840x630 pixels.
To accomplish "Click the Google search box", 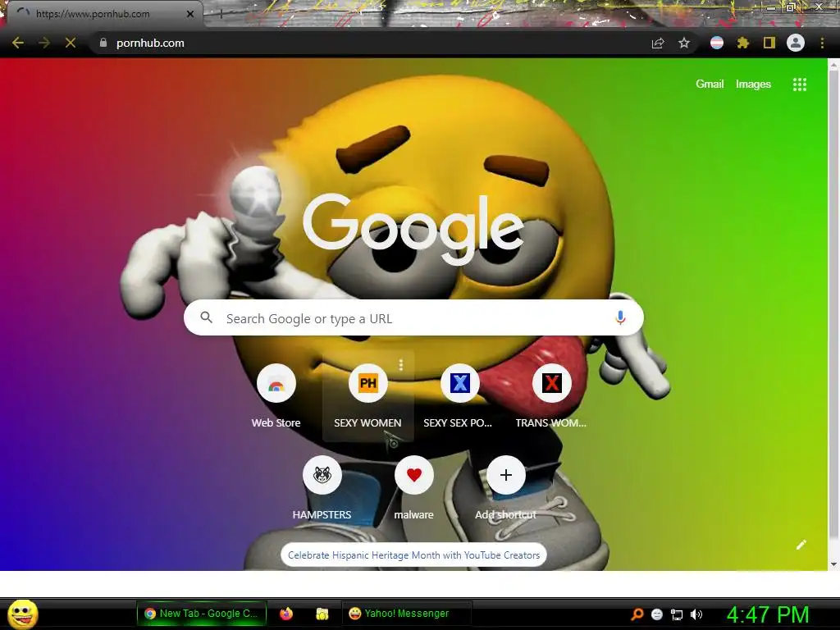I will pos(413,318).
